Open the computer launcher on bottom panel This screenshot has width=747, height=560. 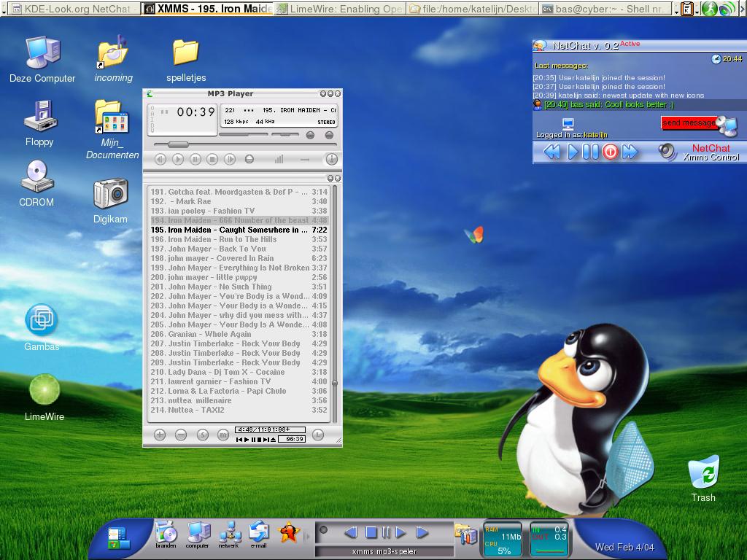[198, 534]
